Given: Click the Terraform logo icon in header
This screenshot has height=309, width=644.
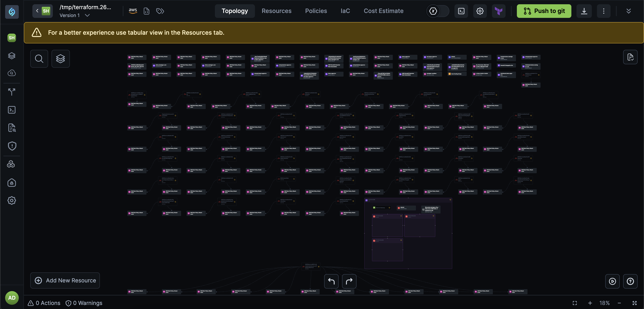Looking at the screenshot, I should (499, 11).
